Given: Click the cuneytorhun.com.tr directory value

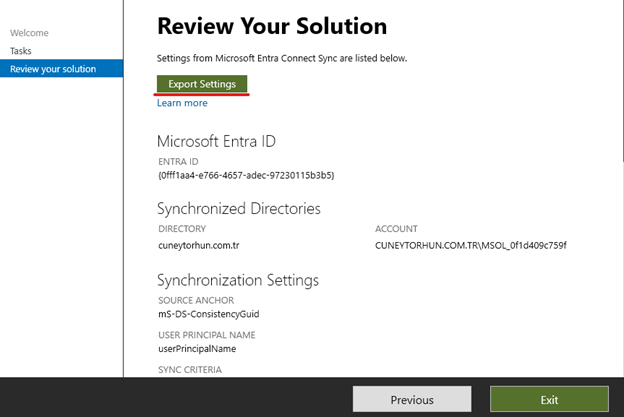Looking at the screenshot, I should coord(199,246).
